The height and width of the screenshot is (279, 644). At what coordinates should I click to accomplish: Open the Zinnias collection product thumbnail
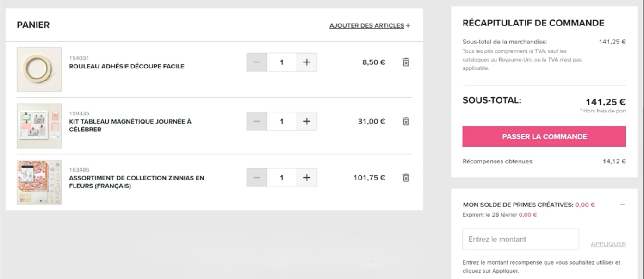point(39,182)
